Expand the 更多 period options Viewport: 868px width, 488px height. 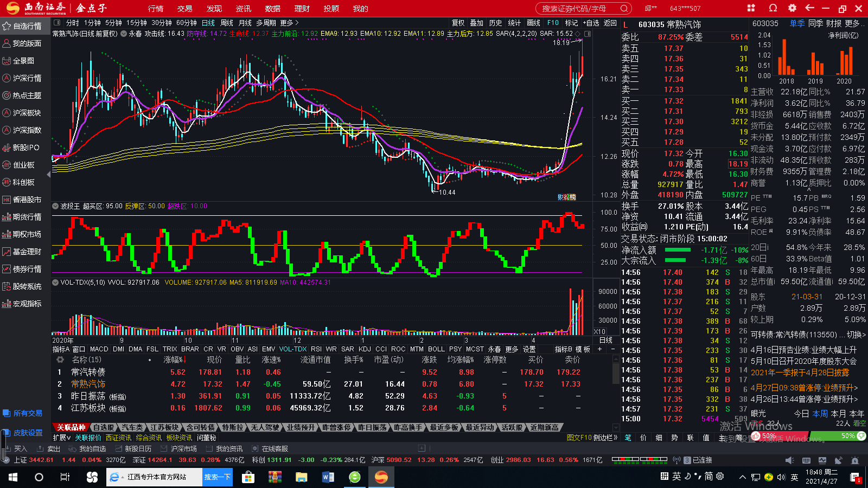pos(289,23)
